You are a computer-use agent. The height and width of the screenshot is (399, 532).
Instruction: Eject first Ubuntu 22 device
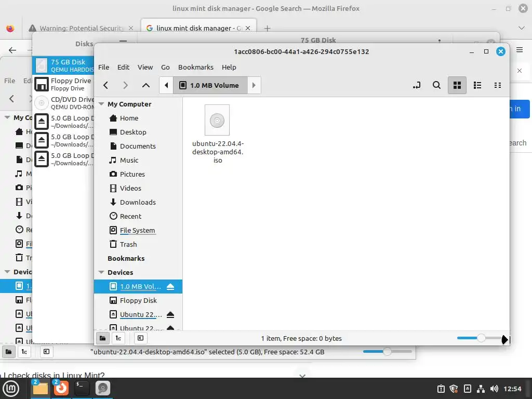coord(170,314)
